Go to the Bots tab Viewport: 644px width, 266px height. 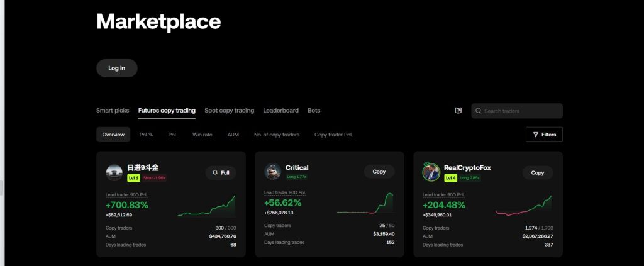314,111
